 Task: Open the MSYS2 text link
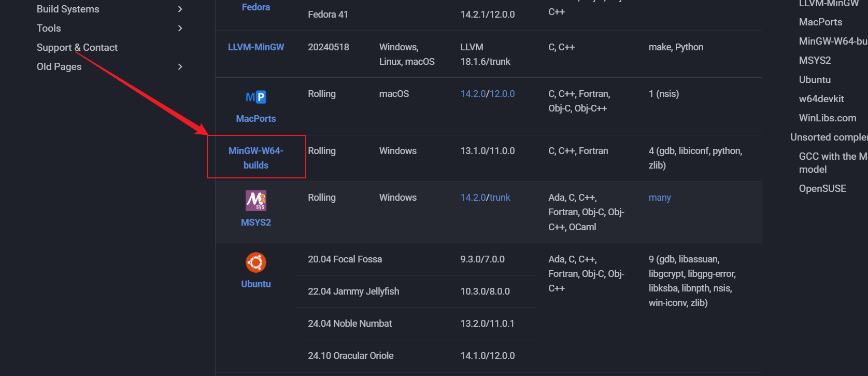[256, 222]
